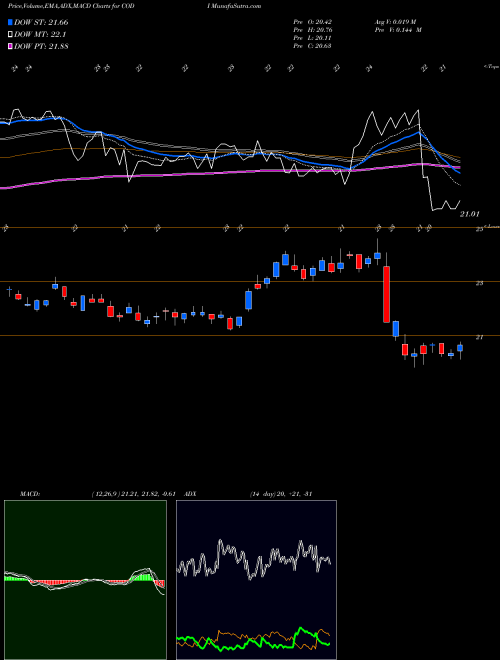
Task: Click the 25 price axis label
Action: click(x=479, y=229)
